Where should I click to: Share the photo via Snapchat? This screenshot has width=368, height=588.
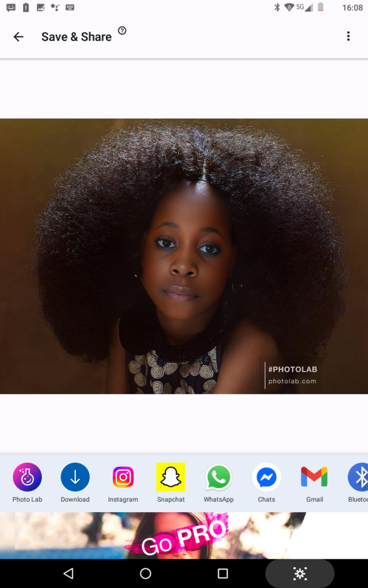[x=171, y=478]
